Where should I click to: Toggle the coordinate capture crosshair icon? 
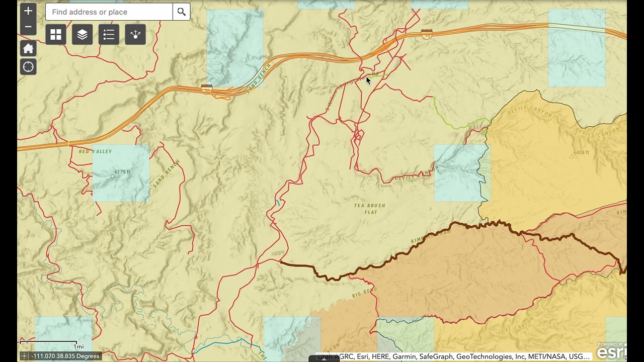click(x=24, y=356)
